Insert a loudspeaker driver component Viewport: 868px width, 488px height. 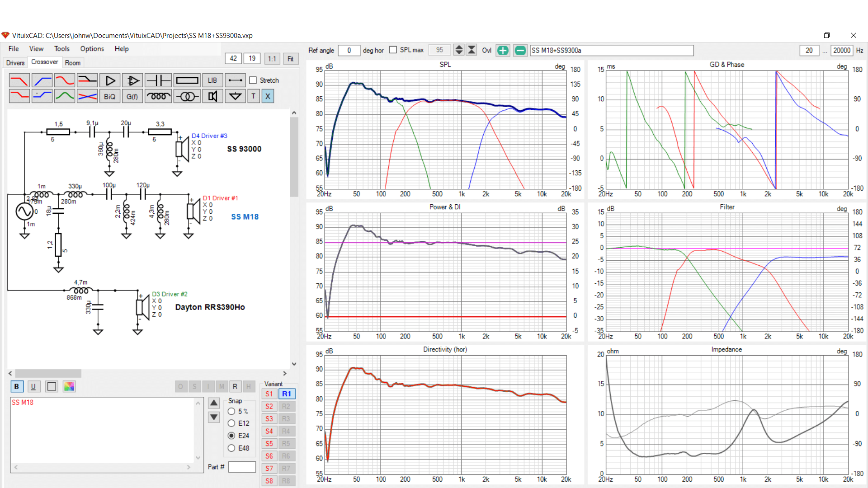[212, 96]
